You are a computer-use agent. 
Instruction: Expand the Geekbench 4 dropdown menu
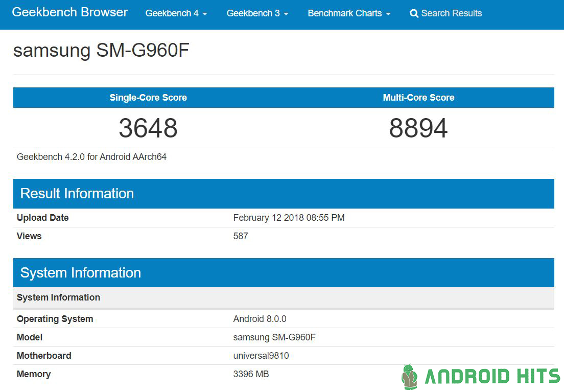pyautogui.click(x=176, y=13)
